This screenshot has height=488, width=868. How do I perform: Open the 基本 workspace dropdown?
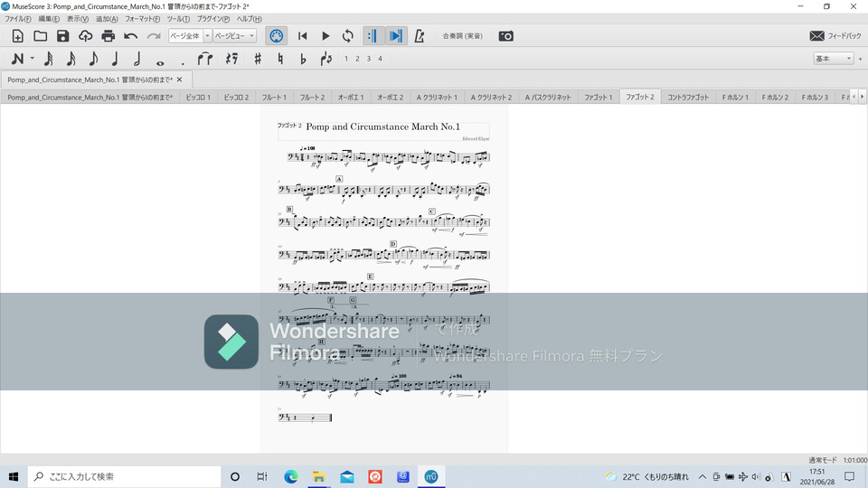click(833, 59)
